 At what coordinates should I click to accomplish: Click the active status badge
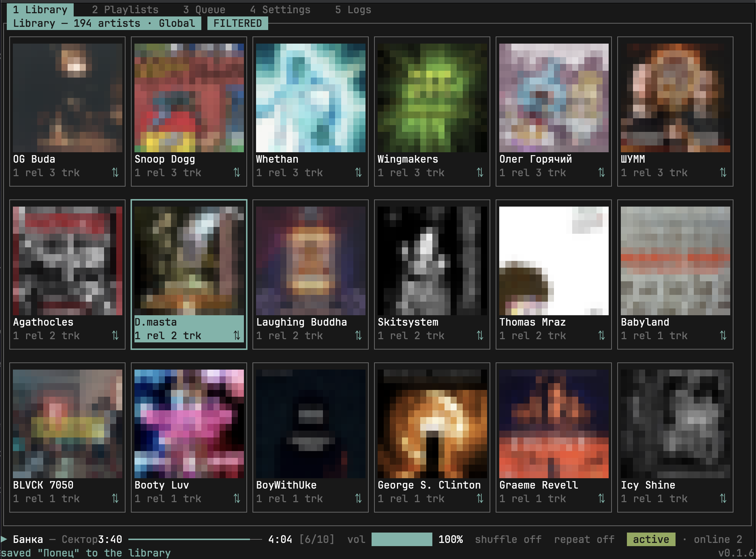click(651, 539)
